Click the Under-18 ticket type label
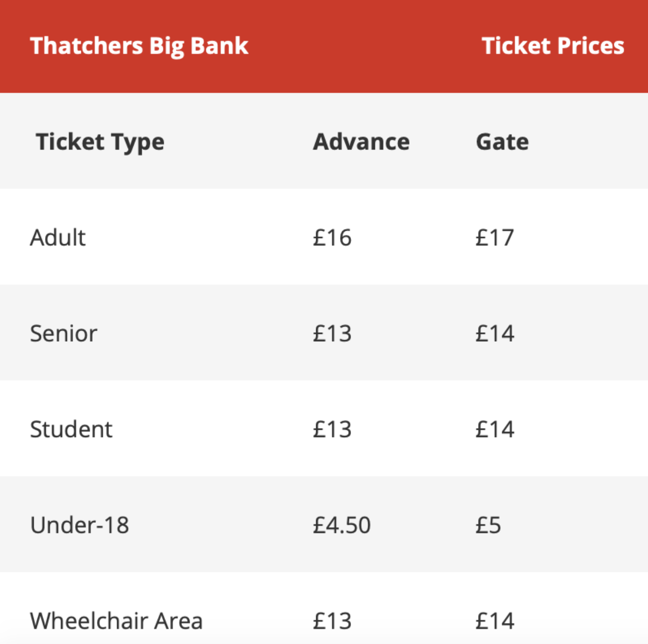 79,525
